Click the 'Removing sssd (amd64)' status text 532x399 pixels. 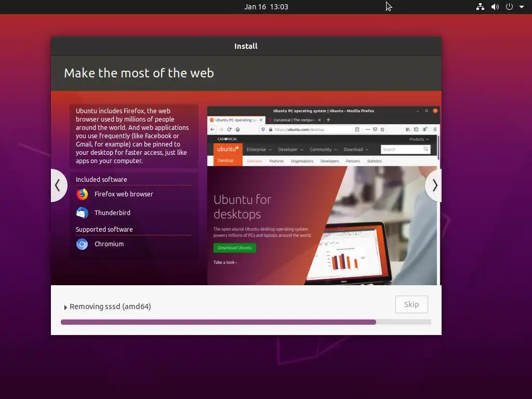110,307
